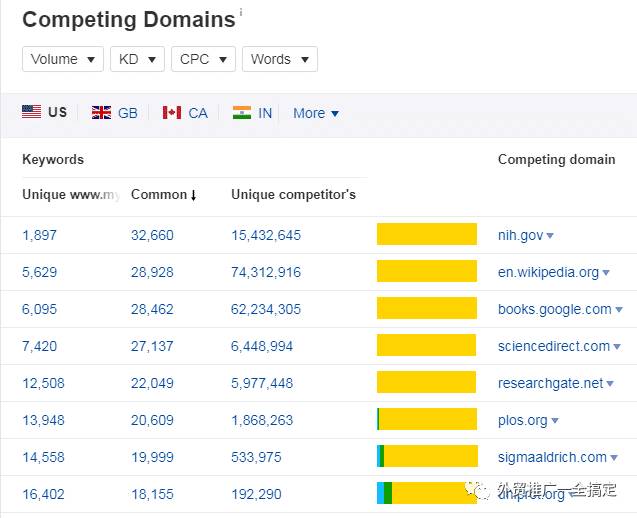Click the common keywords value 27,137
This screenshot has width=637, height=518.
[x=152, y=346]
